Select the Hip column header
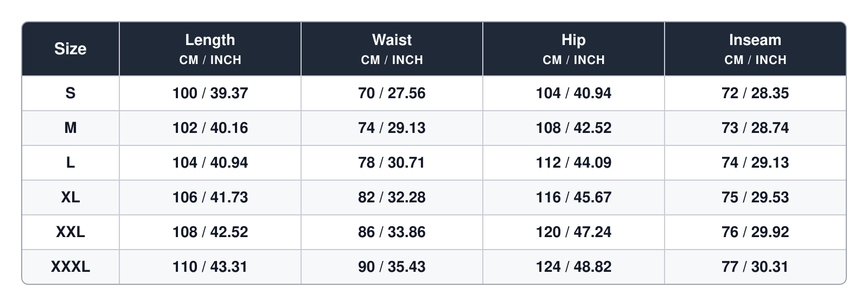The height and width of the screenshot is (306, 868). (x=573, y=49)
